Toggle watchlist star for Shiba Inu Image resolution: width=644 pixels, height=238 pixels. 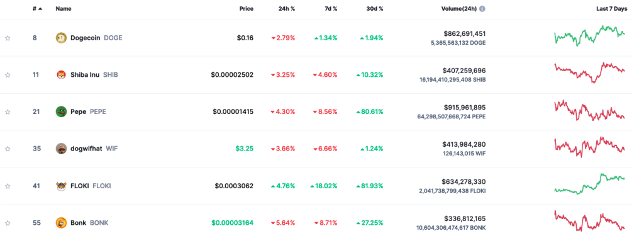point(8,75)
